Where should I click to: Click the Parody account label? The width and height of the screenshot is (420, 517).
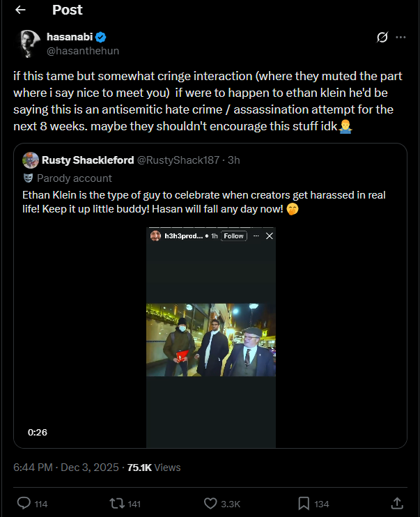click(74, 178)
